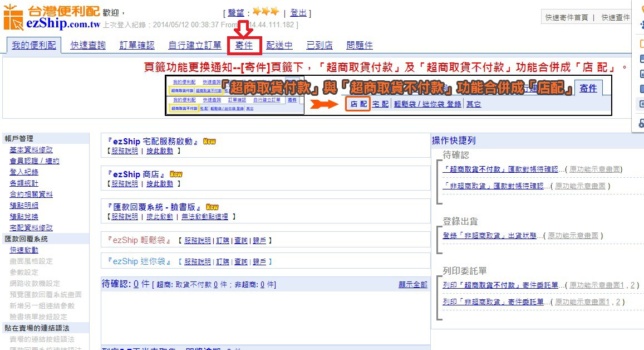The image size is (644, 350).
Task: Switch to the 我的便利配 tab
Action: [34, 45]
